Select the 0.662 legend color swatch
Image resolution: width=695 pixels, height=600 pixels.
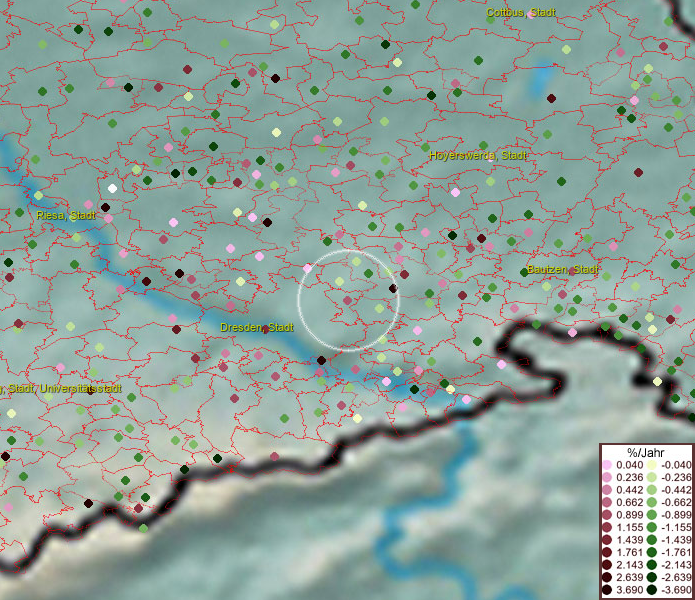[607, 502]
